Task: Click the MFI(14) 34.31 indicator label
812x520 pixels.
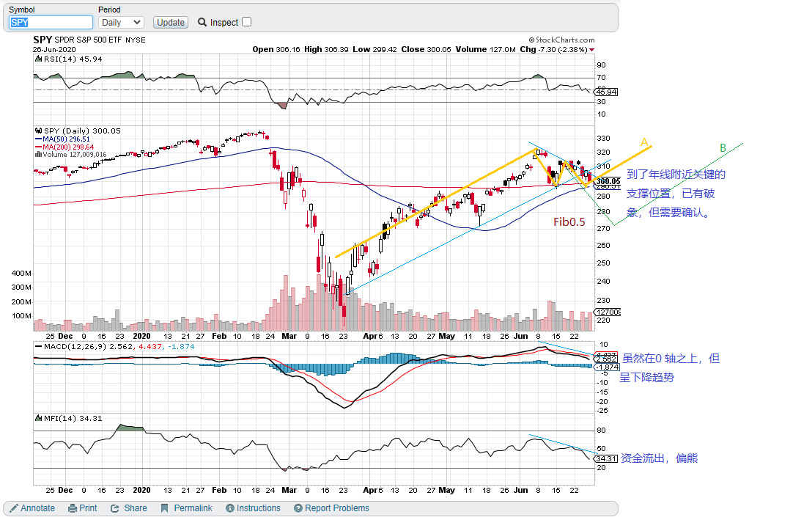Action: click(68, 418)
